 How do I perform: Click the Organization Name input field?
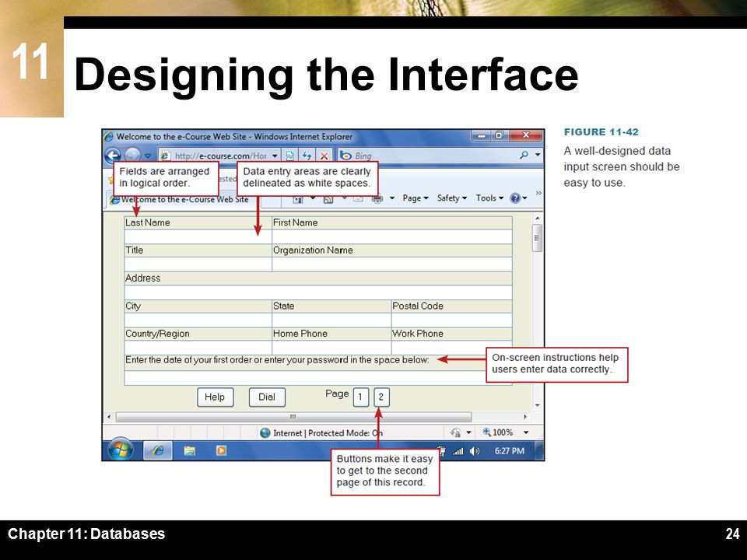392,264
